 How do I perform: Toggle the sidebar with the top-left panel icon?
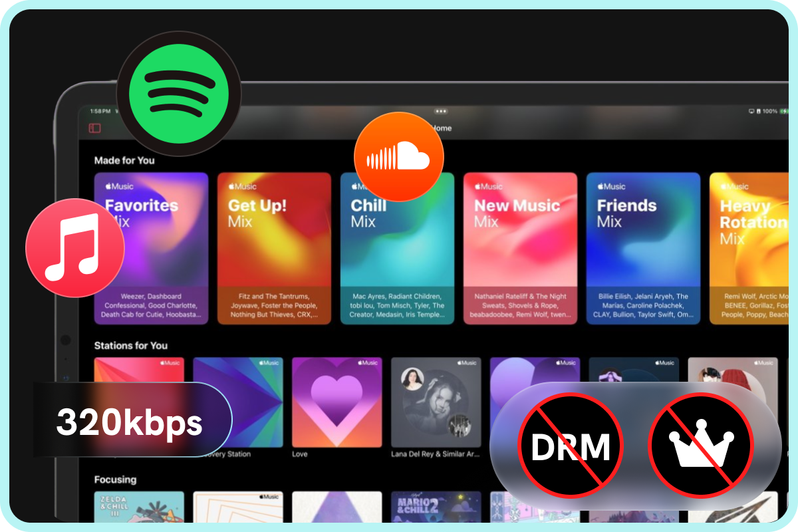pos(94,127)
